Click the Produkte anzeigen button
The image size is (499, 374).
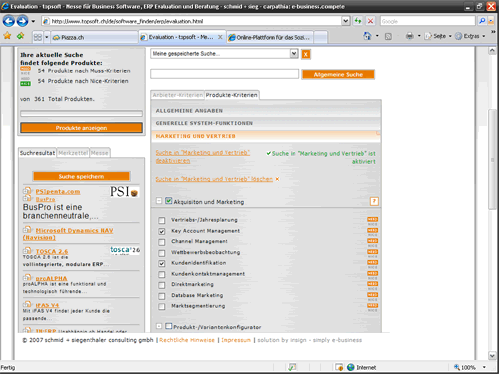tap(81, 128)
